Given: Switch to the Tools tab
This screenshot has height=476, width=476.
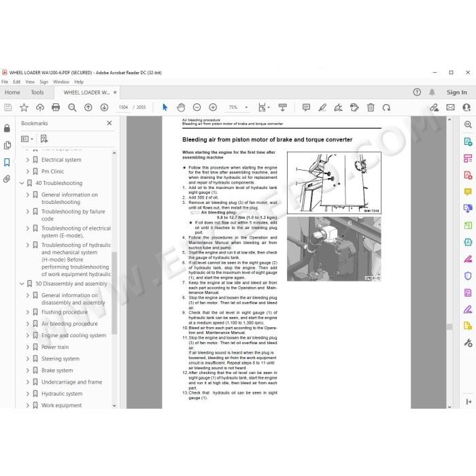Looking at the screenshot, I should click(37, 92).
